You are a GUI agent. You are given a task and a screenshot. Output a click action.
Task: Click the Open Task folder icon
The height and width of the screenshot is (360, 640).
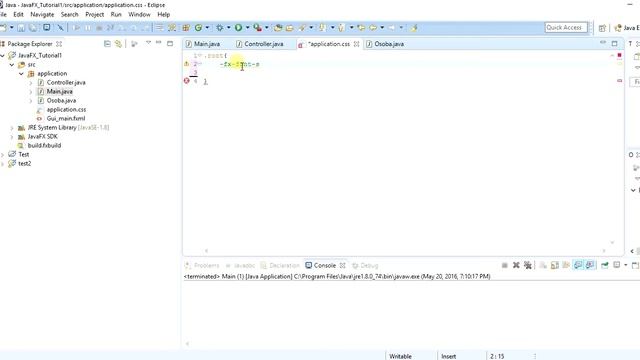point(290,28)
